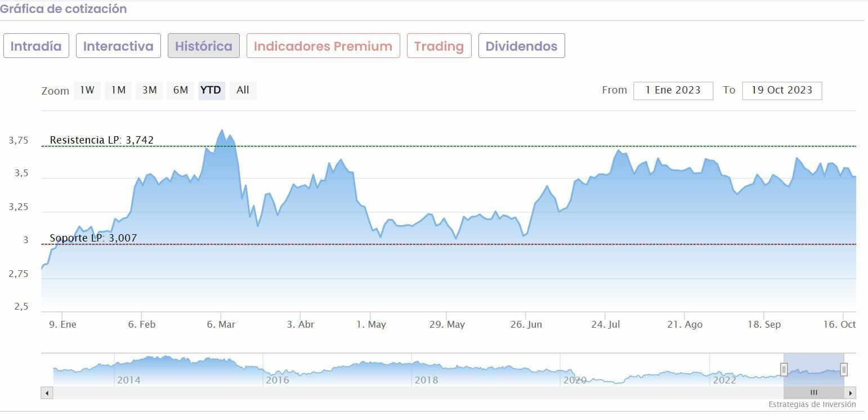Select the Histórica tab
This screenshot has width=868, height=420.
(203, 46)
